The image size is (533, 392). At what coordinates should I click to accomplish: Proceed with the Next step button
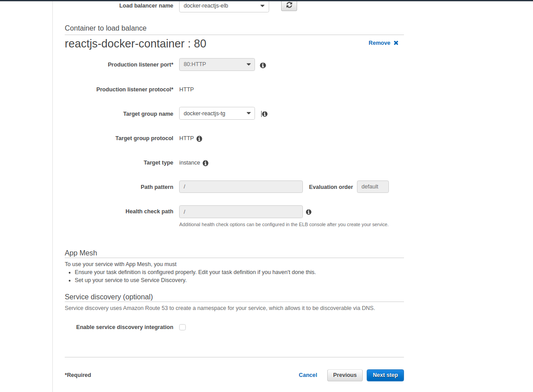(385, 375)
